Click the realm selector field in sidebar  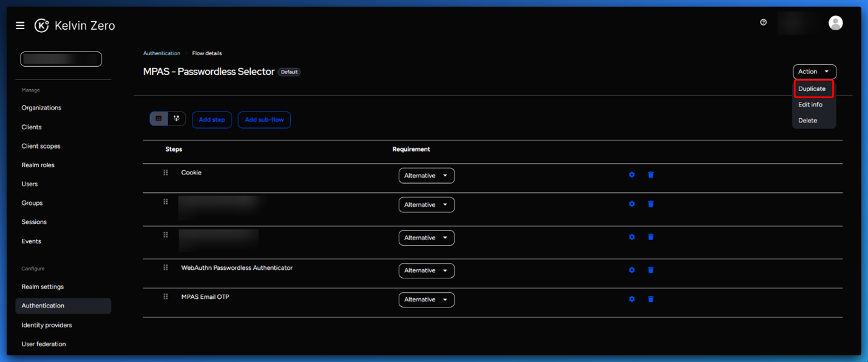(61, 59)
